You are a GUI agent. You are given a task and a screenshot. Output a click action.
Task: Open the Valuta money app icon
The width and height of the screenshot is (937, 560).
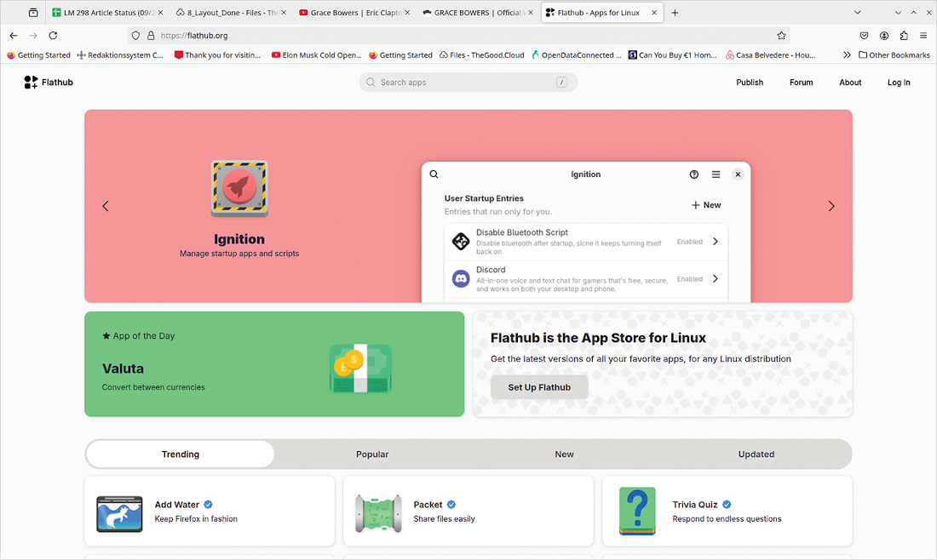coord(359,368)
